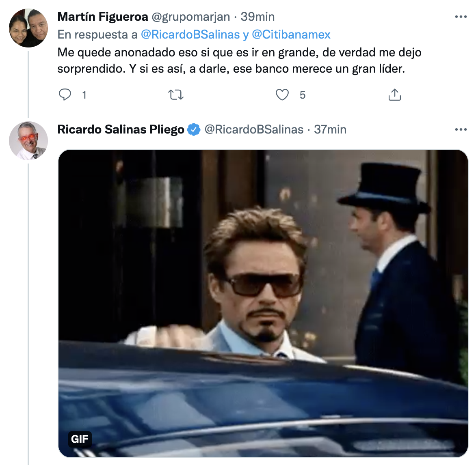The image size is (476, 465).
Task: Play the sunglasses man GIF
Action: (263, 303)
